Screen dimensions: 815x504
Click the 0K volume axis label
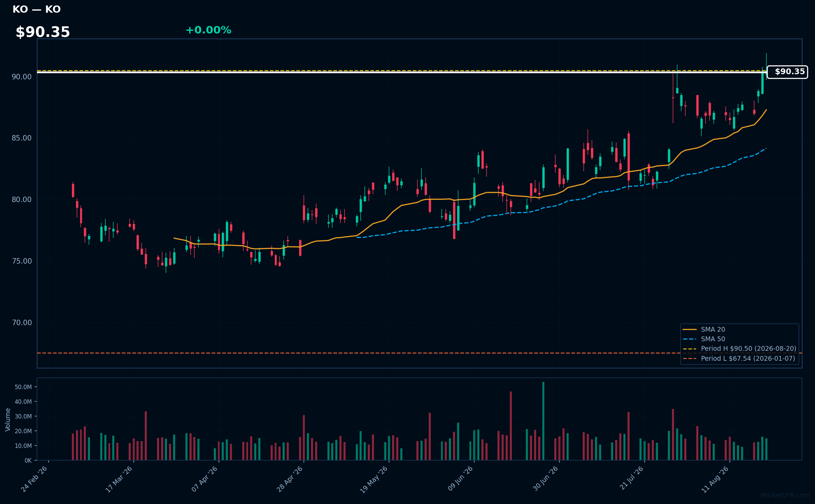click(28, 461)
